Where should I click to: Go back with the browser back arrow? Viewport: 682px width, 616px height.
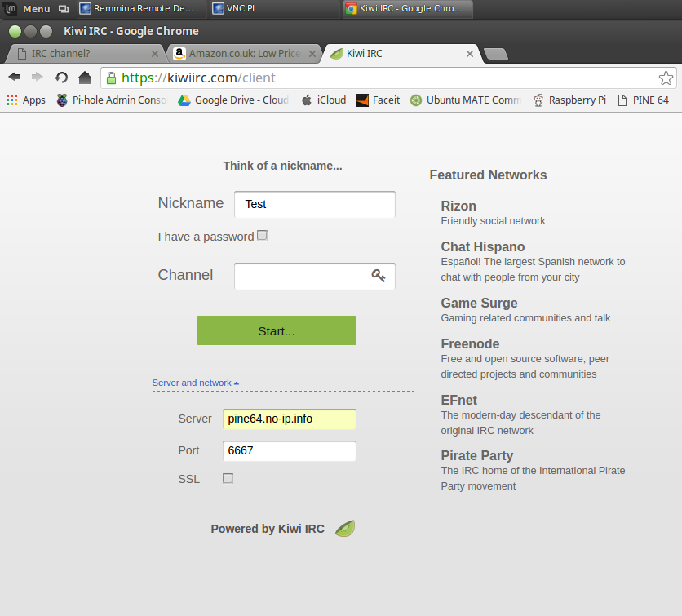[x=14, y=78]
